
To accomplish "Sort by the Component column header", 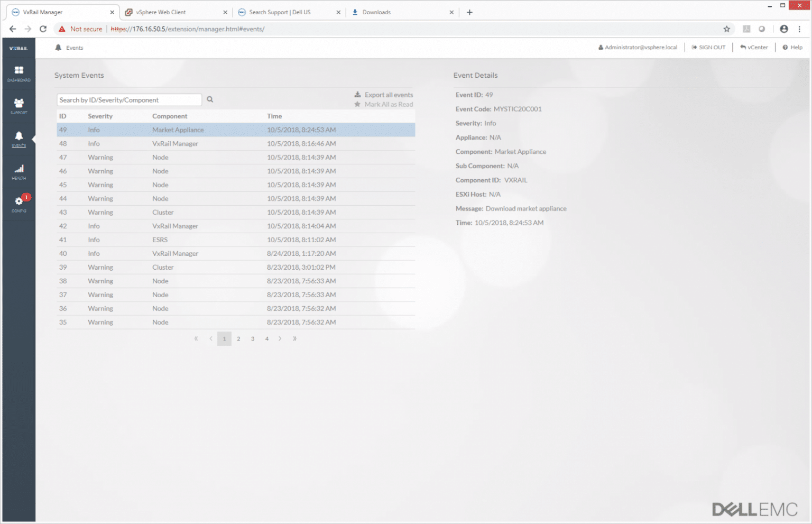I will pyautogui.click(x=170, y=116).
